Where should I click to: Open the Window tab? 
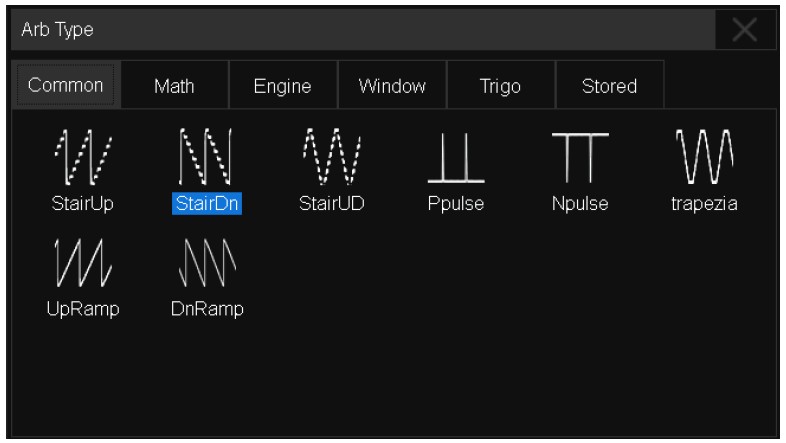392,87
